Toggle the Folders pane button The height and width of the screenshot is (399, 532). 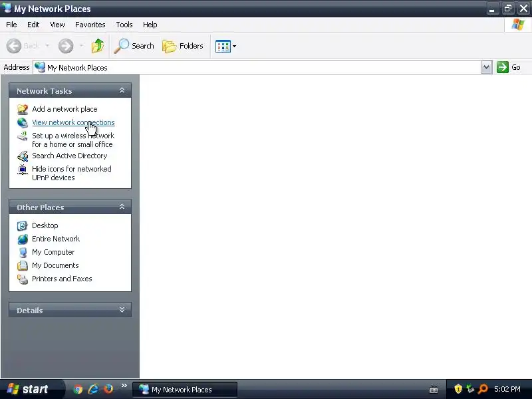click(x=183, y=46)
